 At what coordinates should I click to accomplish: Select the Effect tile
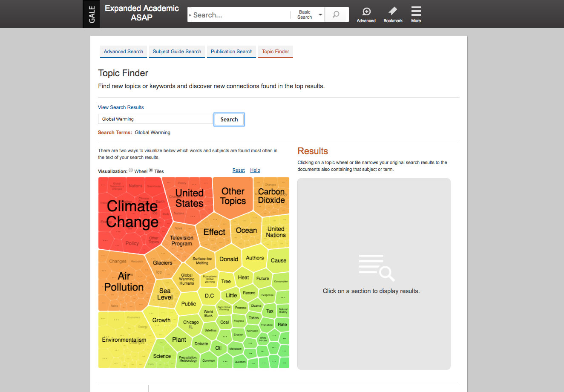click(x=214, y=232)
